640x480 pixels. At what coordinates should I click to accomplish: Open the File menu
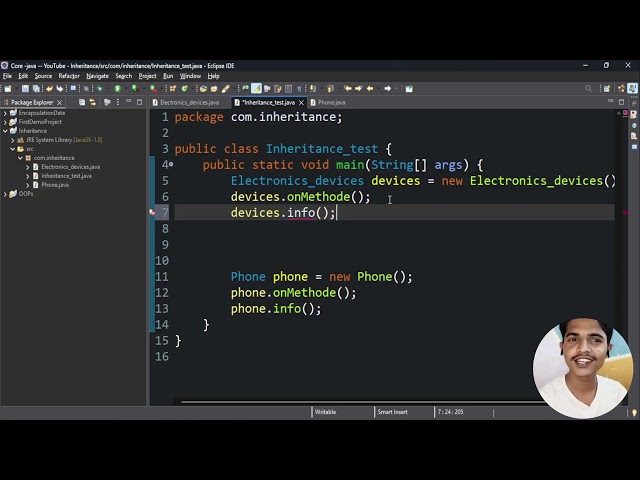(7, 76)
